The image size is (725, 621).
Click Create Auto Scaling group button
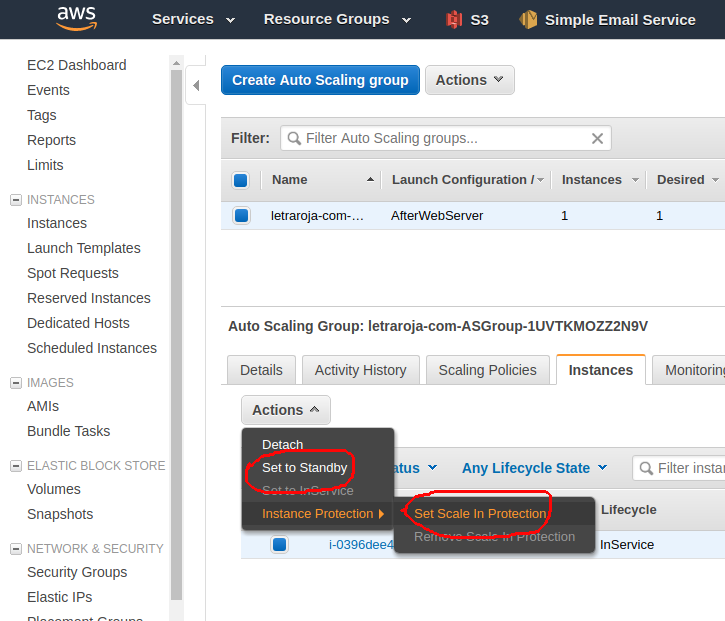pyautogui.click(x=320, y=80)
